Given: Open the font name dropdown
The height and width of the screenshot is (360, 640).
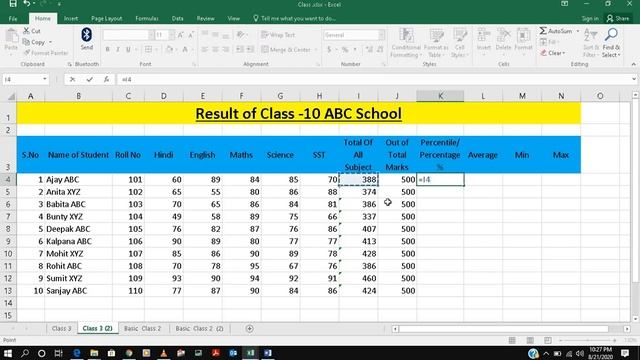Looking at the screenshot, I should point(151,35).
